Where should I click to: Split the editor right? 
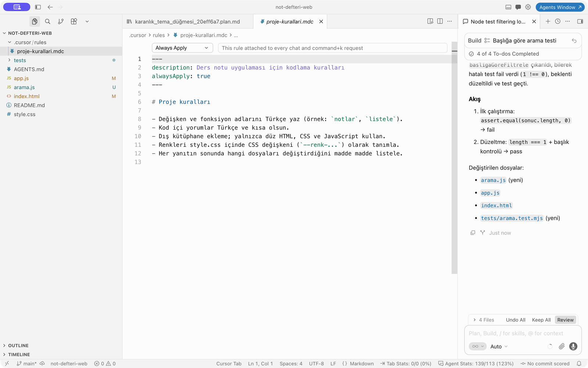(440, 21)
